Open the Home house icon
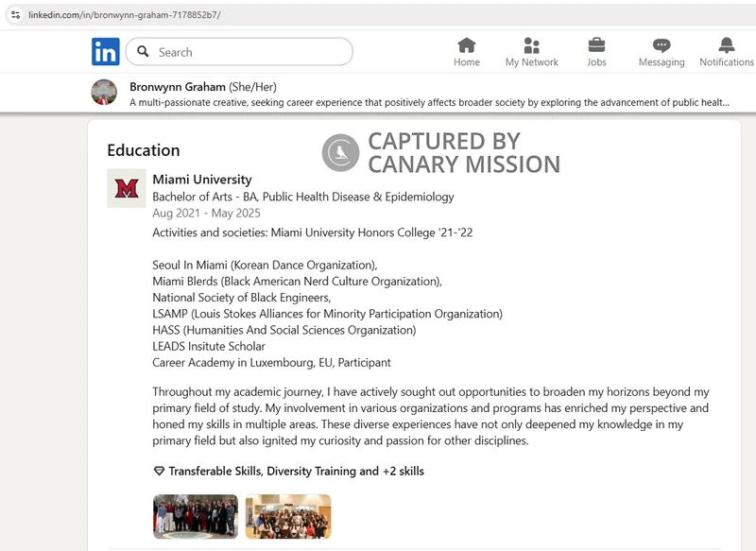 click(x=466, y=45)
